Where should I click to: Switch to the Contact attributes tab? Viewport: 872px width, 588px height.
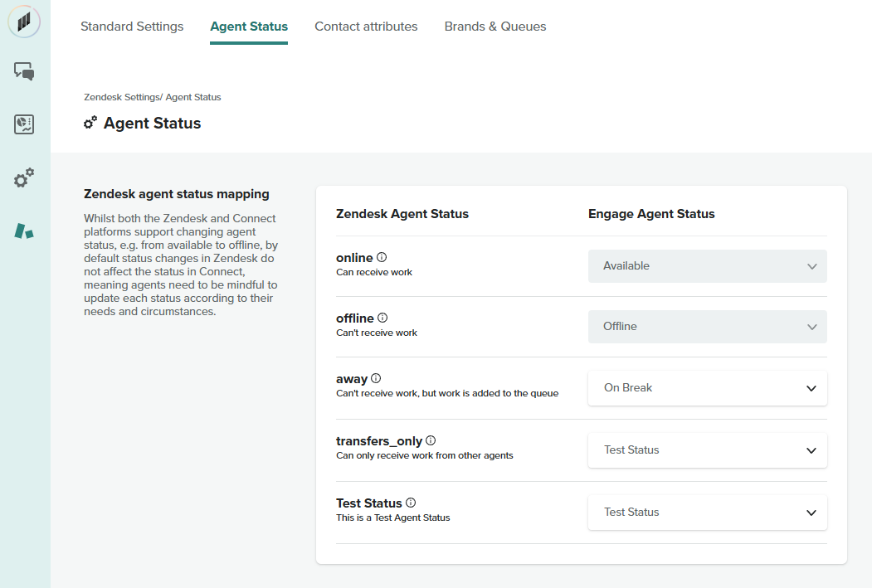point(366,27)
